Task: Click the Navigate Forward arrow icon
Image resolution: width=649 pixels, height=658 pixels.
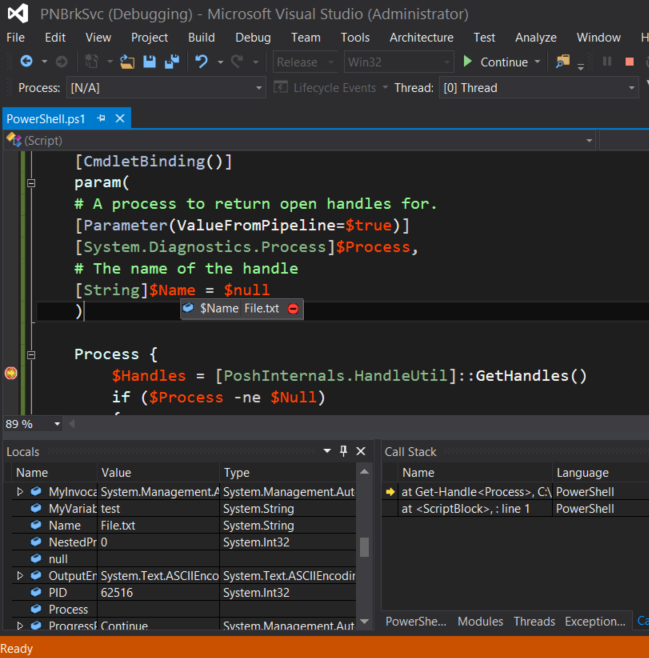Action: click(62, 62)
